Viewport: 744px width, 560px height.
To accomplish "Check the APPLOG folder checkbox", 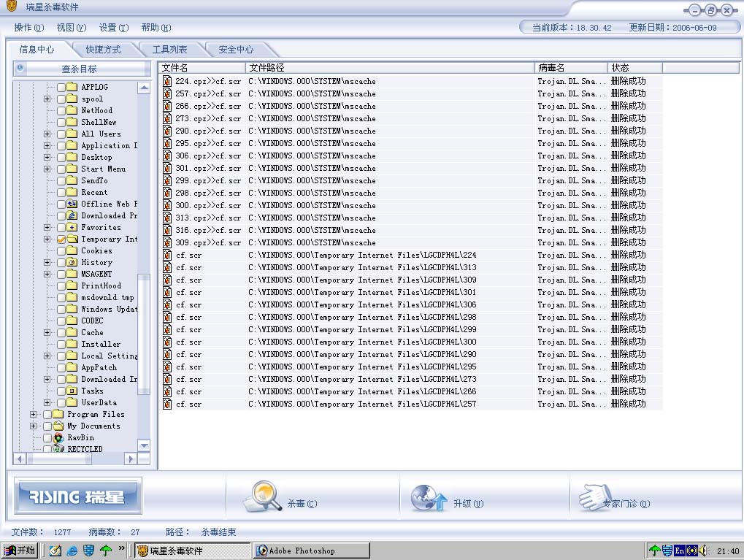I will pyautogui.click(x=61, y=87).
